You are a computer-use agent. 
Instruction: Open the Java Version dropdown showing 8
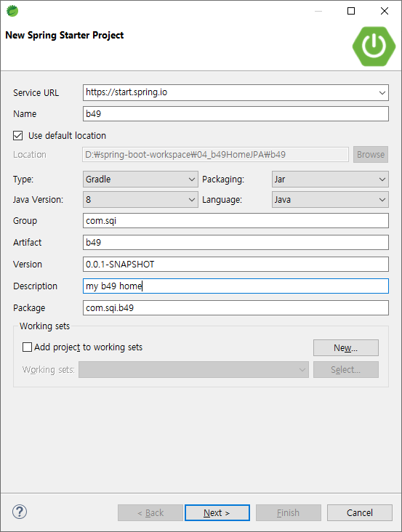click(140, 199)
